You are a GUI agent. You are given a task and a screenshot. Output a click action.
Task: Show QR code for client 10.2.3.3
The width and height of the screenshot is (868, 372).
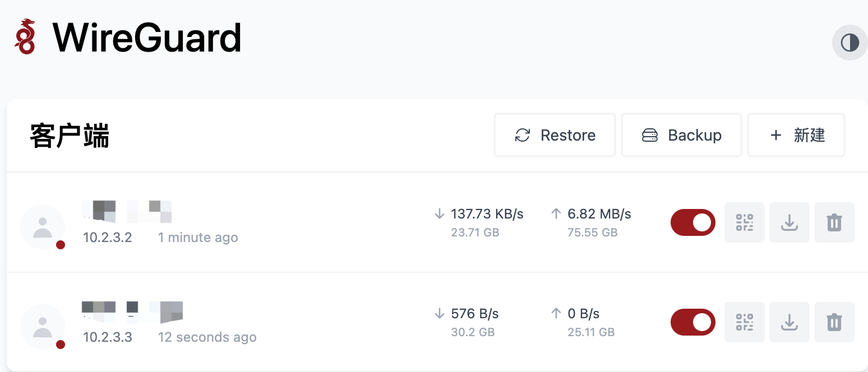point(744,322)
